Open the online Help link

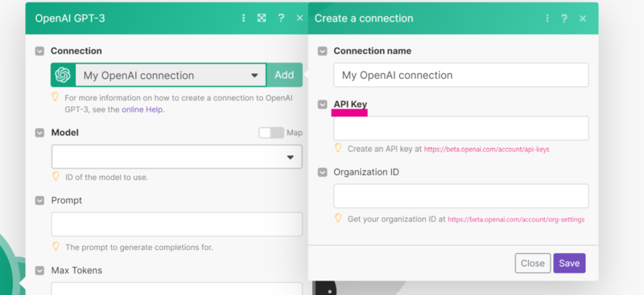[x=142, y=109]
